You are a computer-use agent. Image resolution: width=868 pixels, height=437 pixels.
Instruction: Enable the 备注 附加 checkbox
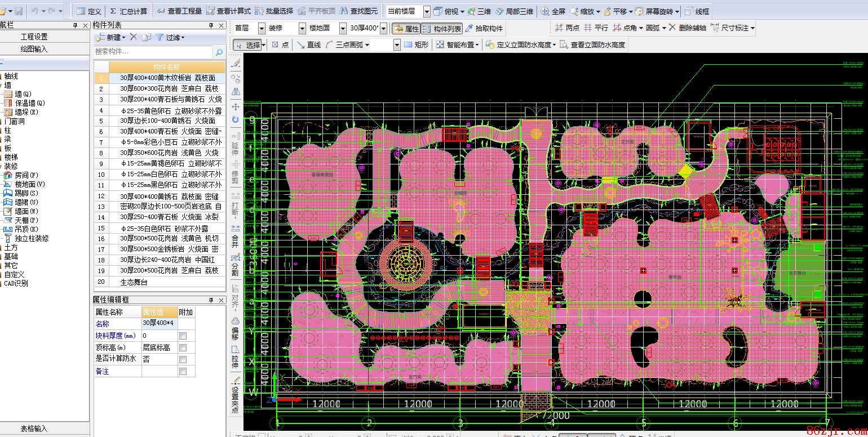point(183,372)
